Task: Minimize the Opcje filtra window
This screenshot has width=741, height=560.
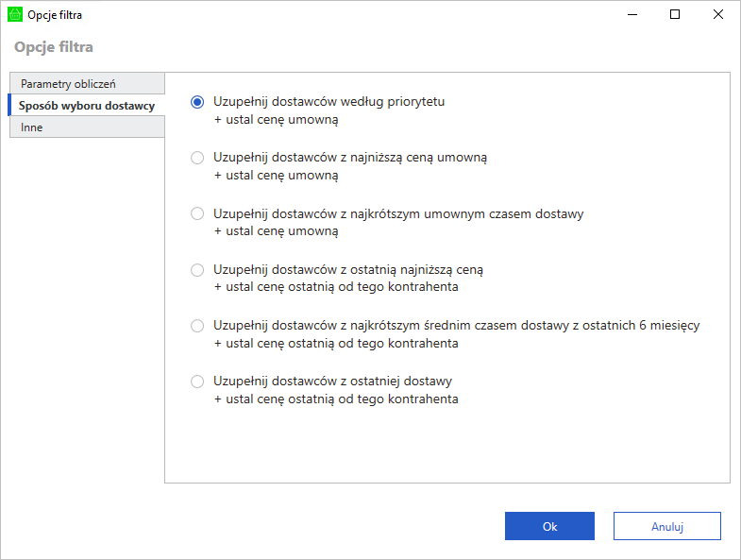Action: tap(632, 14)
